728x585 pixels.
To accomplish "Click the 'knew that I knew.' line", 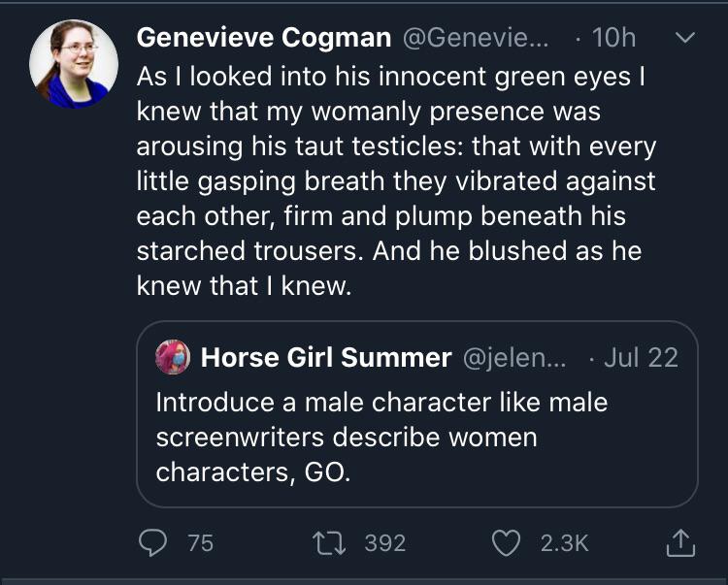I will 244,286.
